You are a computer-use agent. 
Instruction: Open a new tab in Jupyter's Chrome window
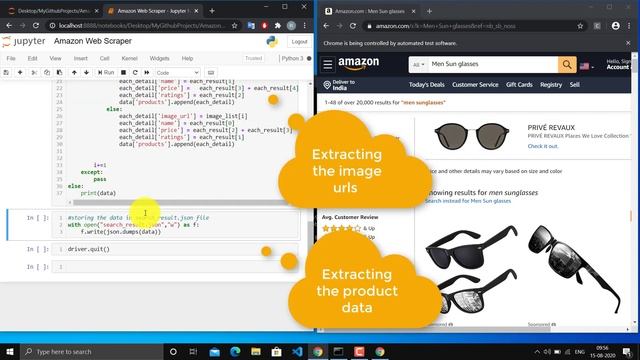[212, 11]
